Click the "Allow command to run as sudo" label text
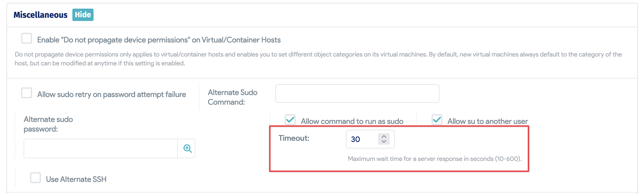 (352, 121)
